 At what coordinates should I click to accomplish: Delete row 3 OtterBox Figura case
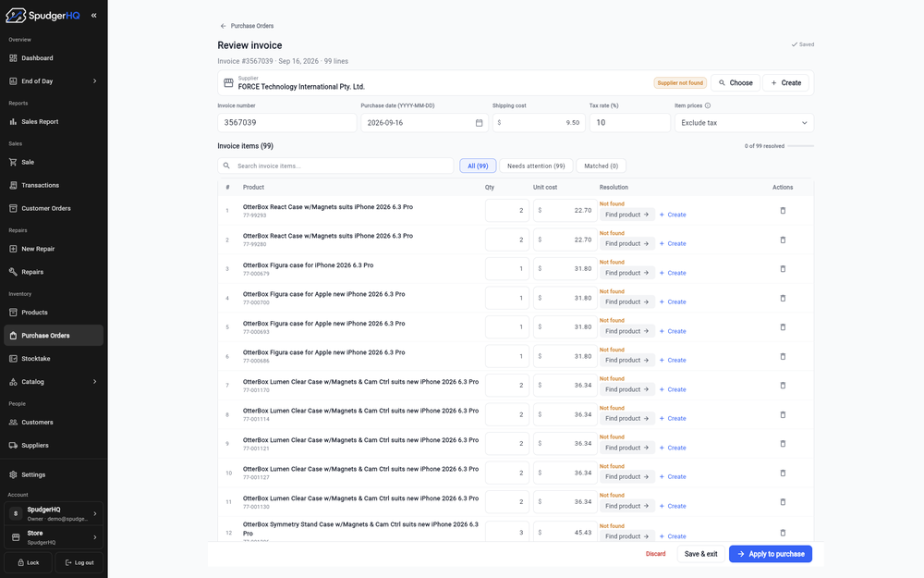click(x=783, y=269)
